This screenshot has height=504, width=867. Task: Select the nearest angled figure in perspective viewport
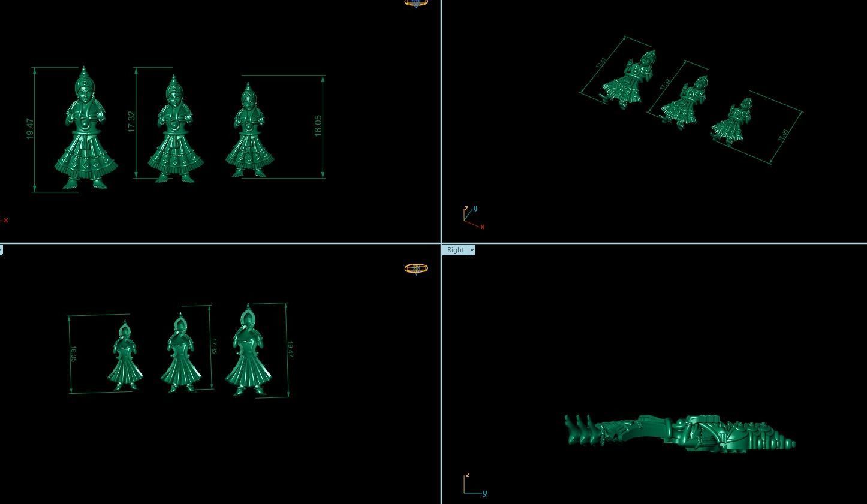point(732,122)
